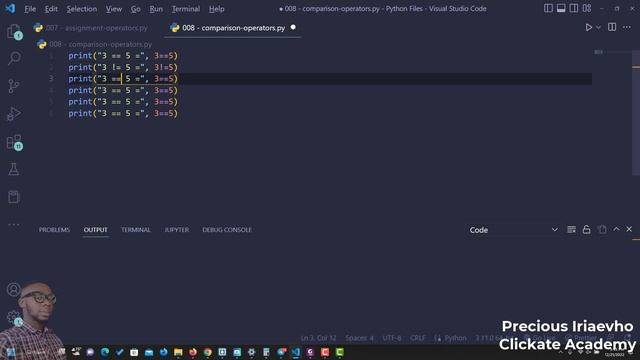
Task: Click Ln 3, Col 12 status indicator
Action: point(318,338)
